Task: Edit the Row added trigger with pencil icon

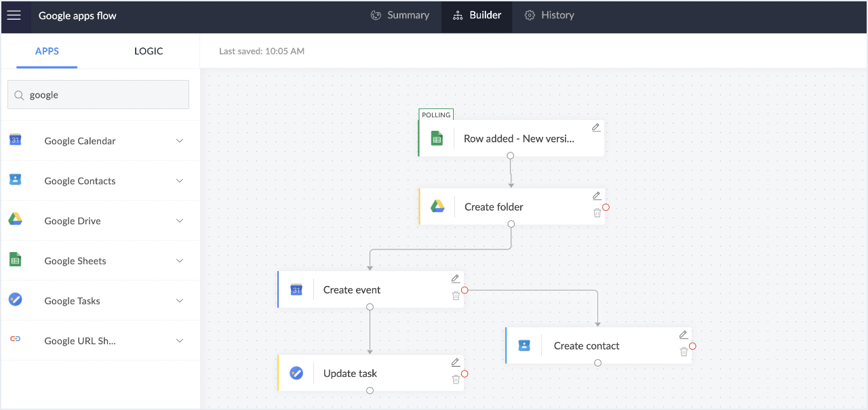Action: [x=596, y=127]
